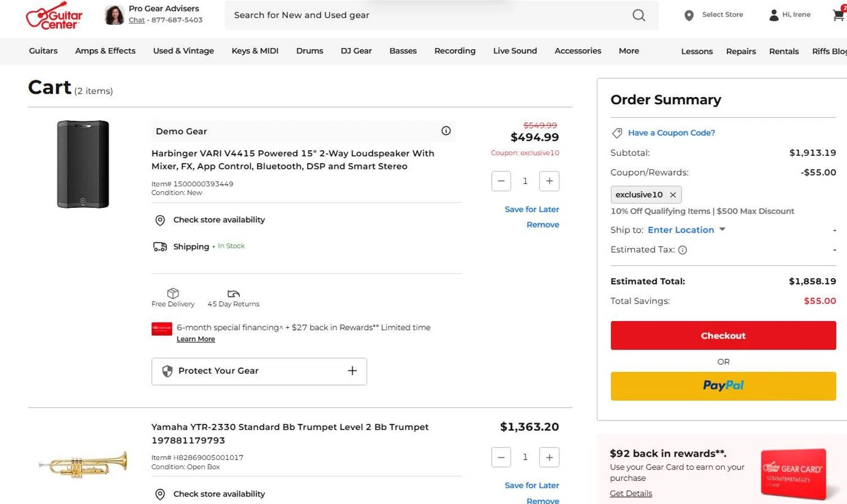
Task: Save Yamaha trumpet for later
Action: [x=532, y=485]
